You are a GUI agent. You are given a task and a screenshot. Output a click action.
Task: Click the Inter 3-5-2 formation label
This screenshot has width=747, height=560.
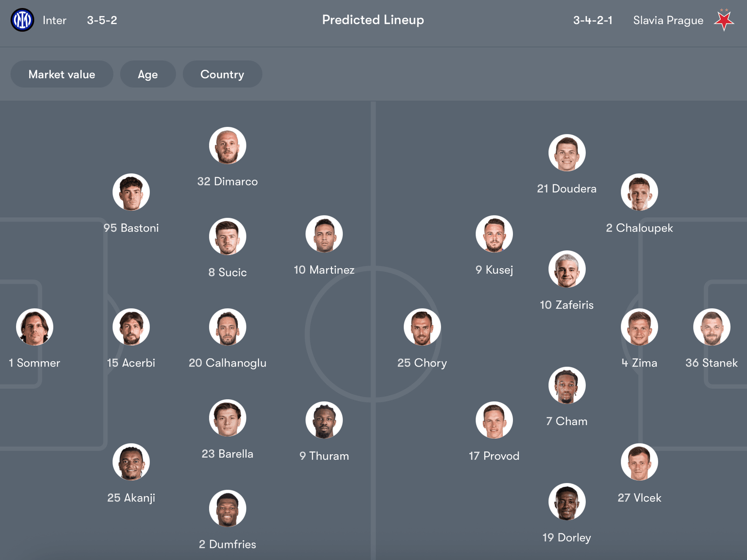[102, 20]
